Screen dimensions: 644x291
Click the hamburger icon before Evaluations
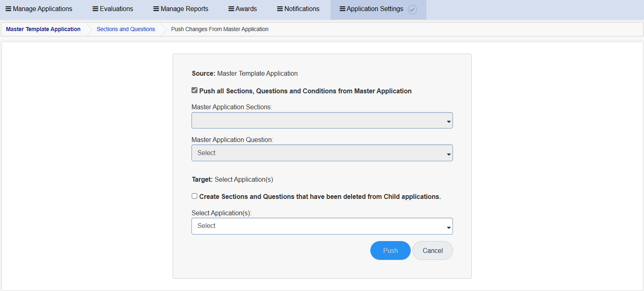coord(95,9)
